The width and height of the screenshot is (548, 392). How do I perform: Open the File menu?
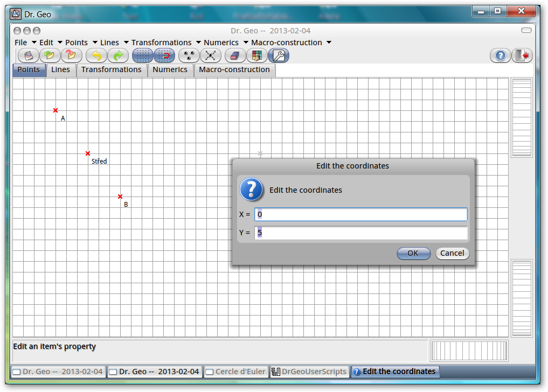(25, 43)
